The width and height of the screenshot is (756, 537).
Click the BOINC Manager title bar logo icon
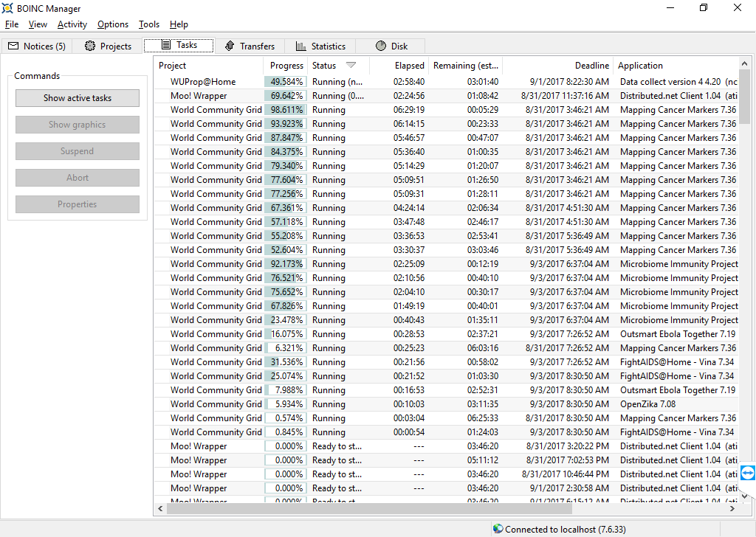(x=7, y=8)
